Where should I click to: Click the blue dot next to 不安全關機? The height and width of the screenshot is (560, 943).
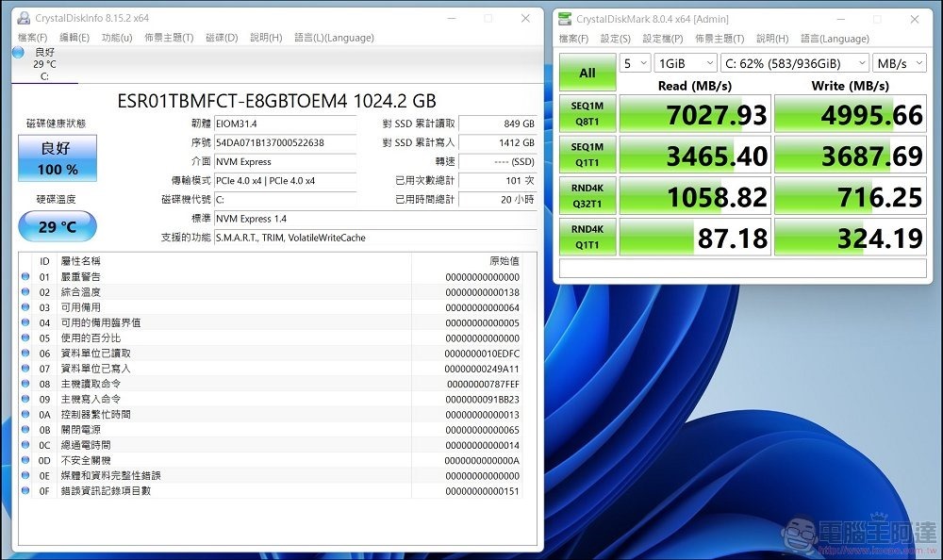tap(24, 459)
